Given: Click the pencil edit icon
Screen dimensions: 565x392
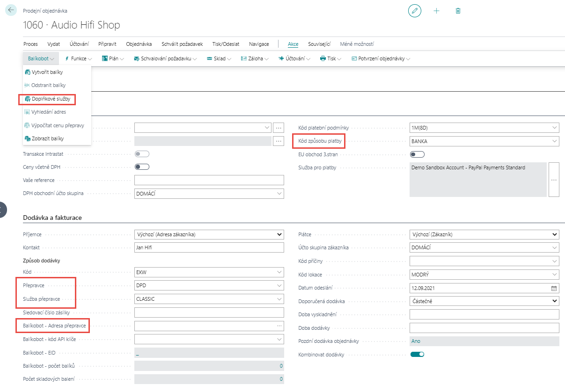Looking at the screenshot, I should pyautogui.click(x=414, y=11).
